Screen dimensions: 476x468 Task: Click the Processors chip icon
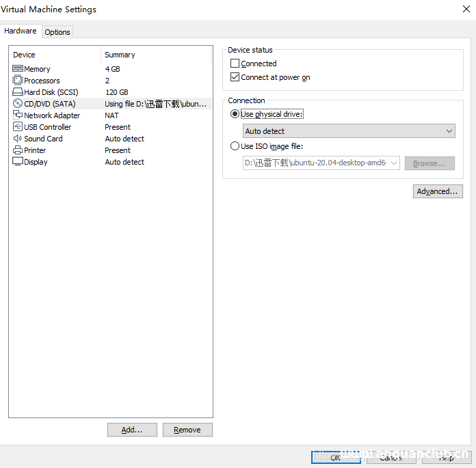[18, 81]
